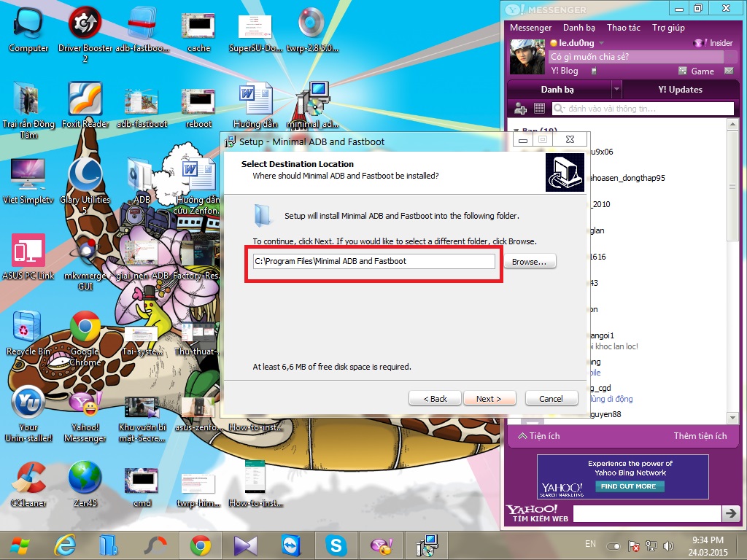Viewport: 747px width, 560px height.
Task: Open Zen45 desktop icon
Action: click(85, 484)
